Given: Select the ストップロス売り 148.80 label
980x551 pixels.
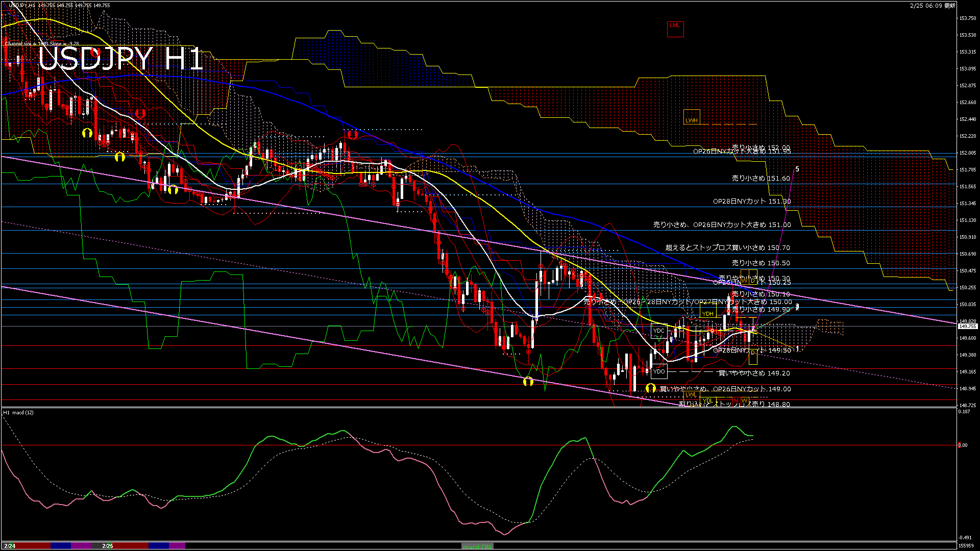Looking at the screenshot, I should (x=734, y=404).
